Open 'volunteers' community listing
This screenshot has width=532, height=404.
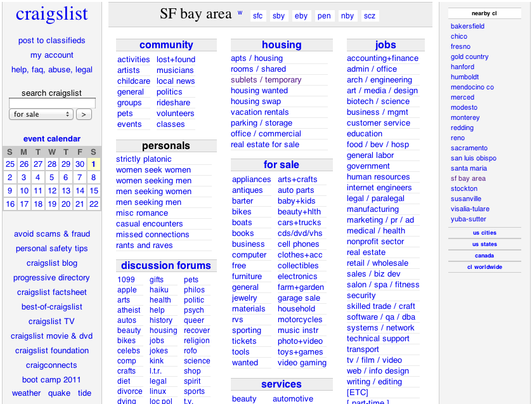tap(176, 114)
